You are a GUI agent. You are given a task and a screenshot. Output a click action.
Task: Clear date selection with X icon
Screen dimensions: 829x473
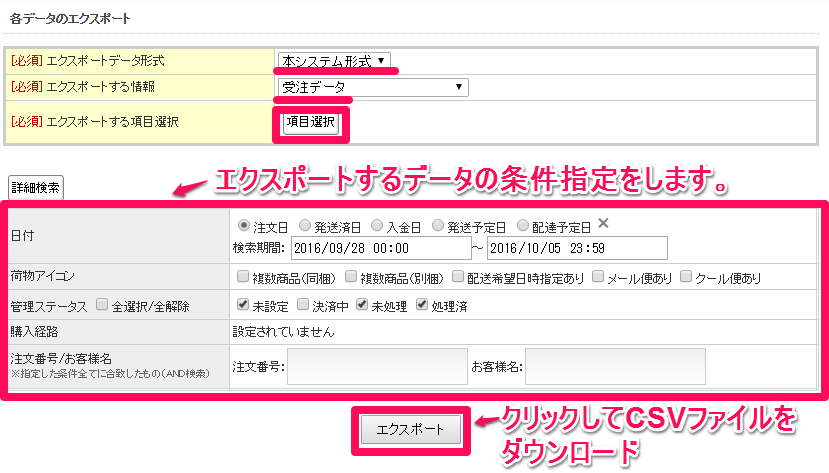(x=603, y=224)
